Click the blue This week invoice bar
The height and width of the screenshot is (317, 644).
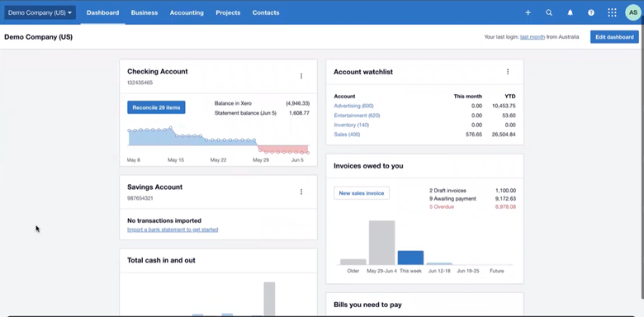pos(410,258)
